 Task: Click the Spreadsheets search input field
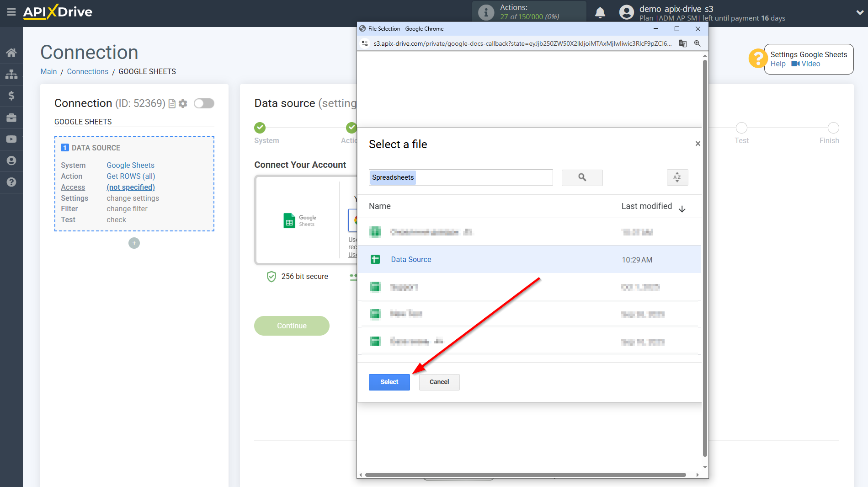461,177
